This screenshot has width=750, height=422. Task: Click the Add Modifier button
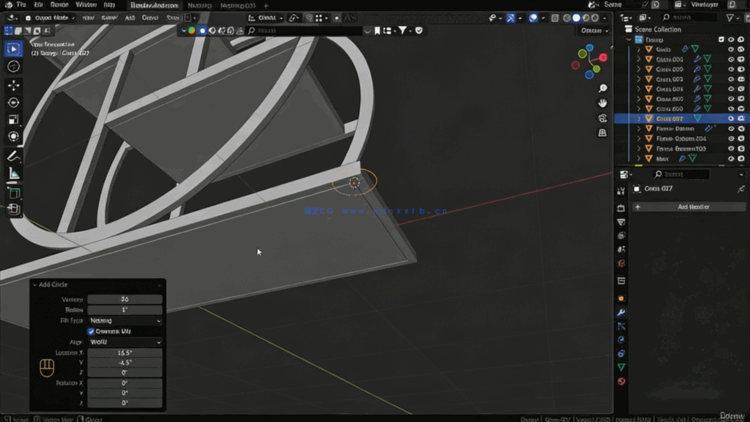coord(689,207)
